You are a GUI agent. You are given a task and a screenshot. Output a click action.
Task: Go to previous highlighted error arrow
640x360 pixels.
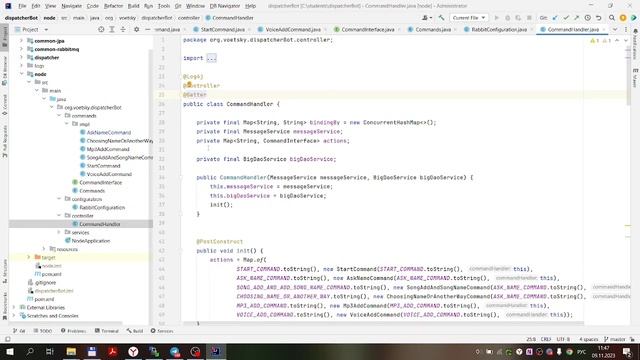point(617,41)
